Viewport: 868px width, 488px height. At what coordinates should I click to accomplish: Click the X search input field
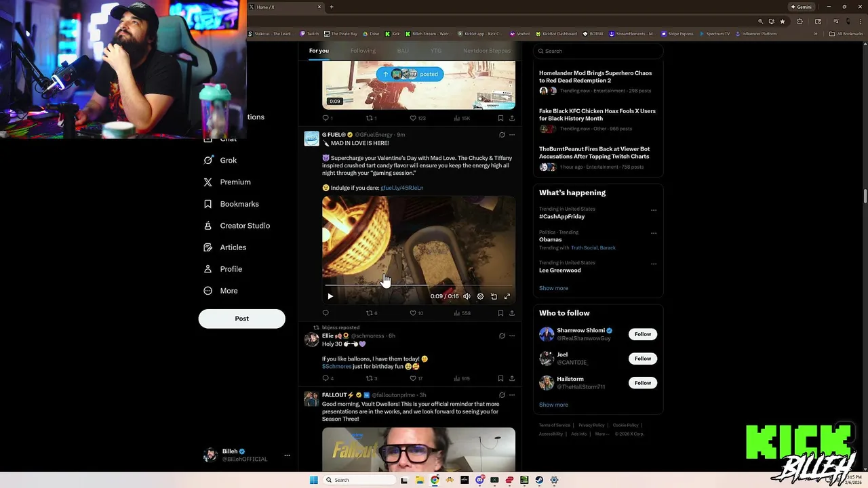[x=598, y=51]
